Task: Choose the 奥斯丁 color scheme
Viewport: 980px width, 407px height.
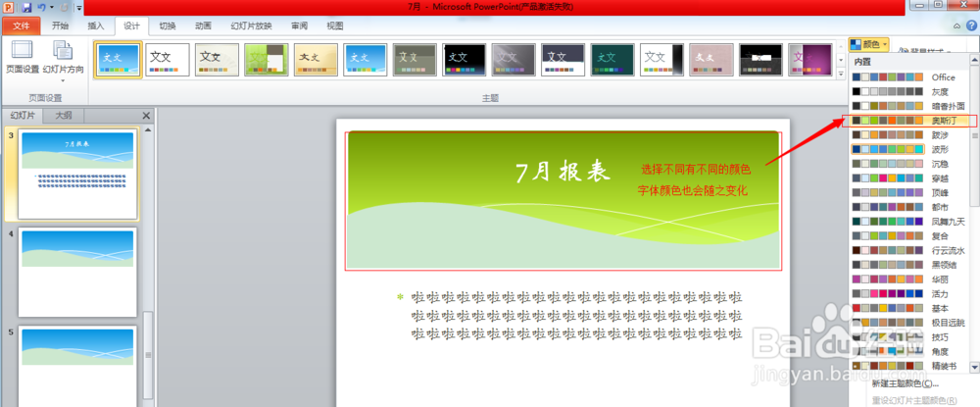Action: click(909, 120)
